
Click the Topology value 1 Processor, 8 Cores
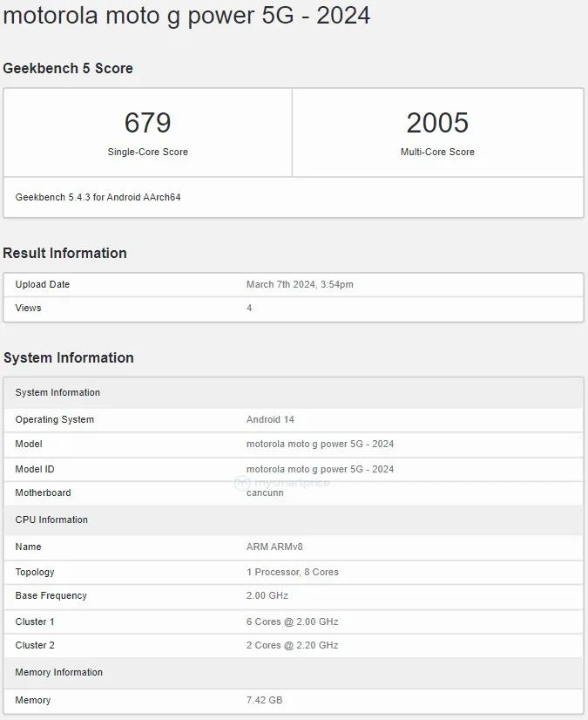point(293,572)
